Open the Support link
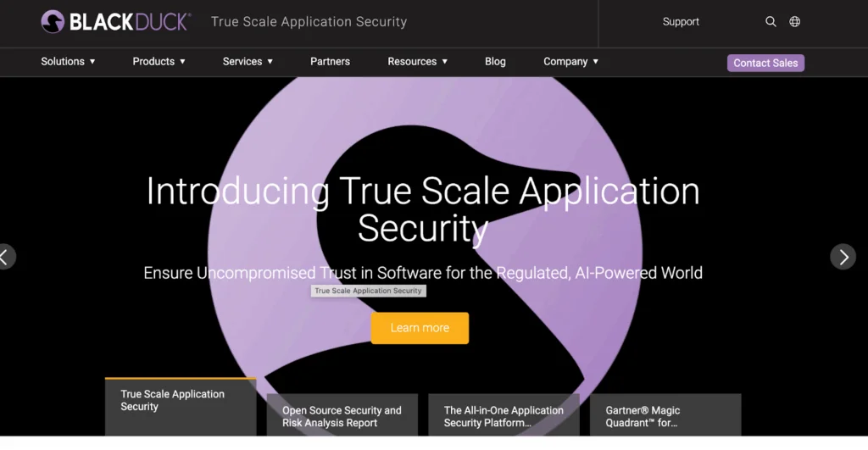This screenshot has width=868, height=450. [681, 21]
